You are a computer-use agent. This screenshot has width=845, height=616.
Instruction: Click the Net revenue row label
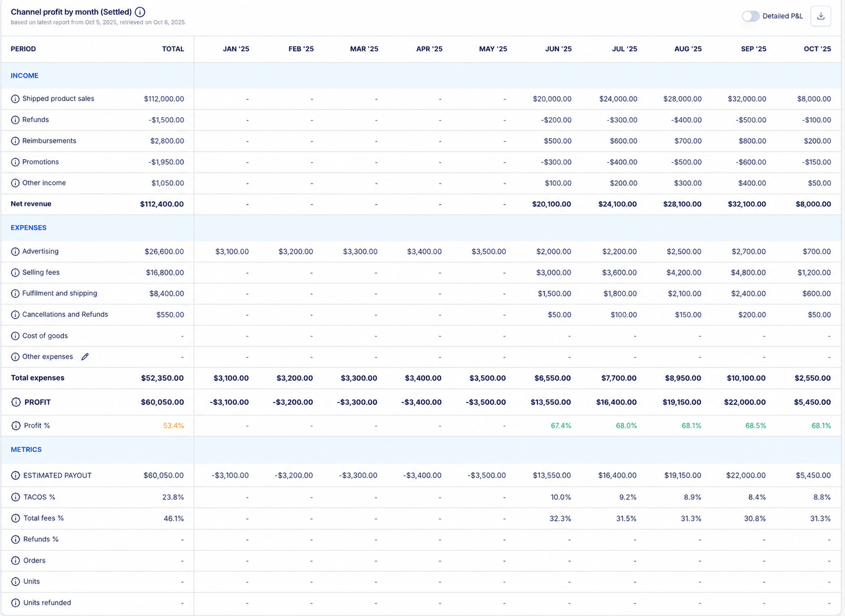31,204
